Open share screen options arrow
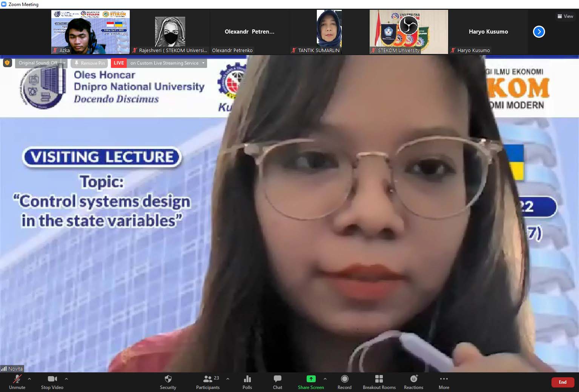The width and height of the screenshot is (579, 392). pos(325,379)
